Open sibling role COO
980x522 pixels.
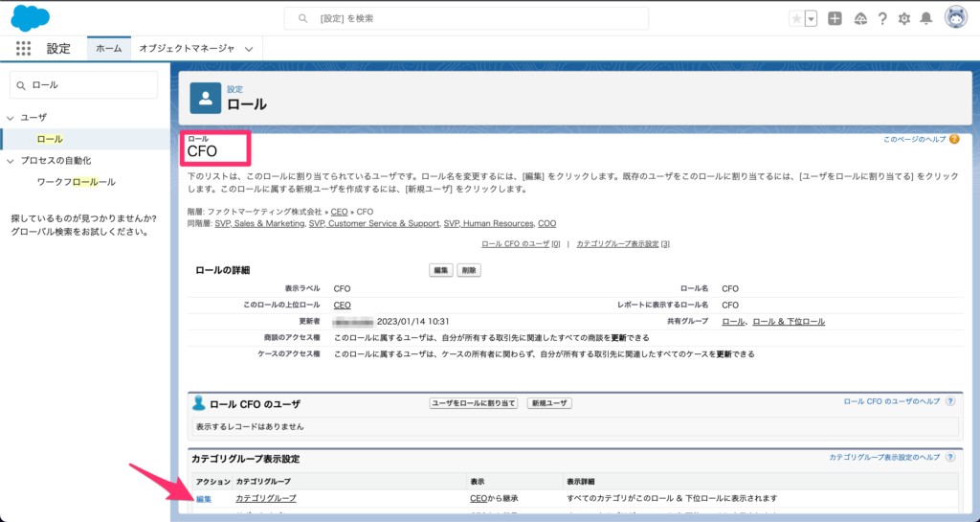[546, 223]
